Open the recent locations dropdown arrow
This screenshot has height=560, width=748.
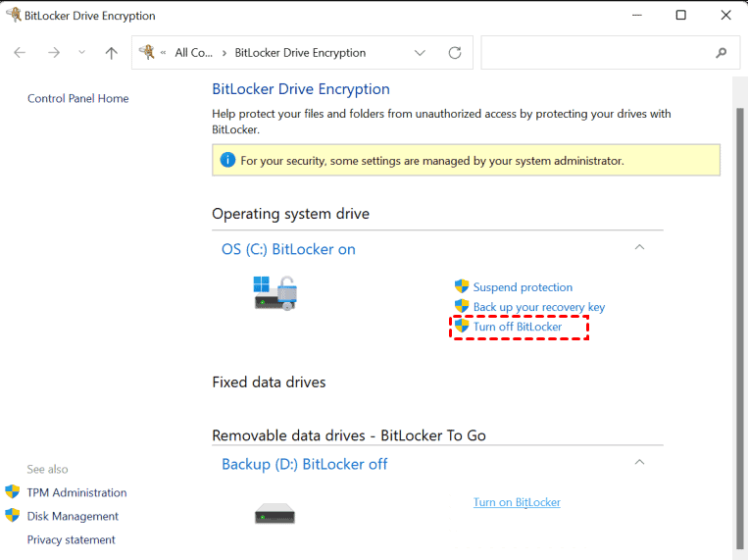coord(81,53)
